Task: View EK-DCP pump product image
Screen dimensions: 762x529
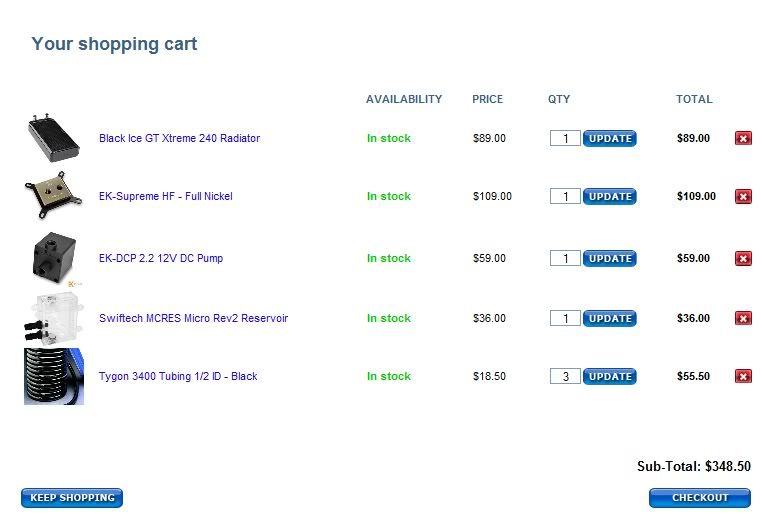Action: (54, 258)
